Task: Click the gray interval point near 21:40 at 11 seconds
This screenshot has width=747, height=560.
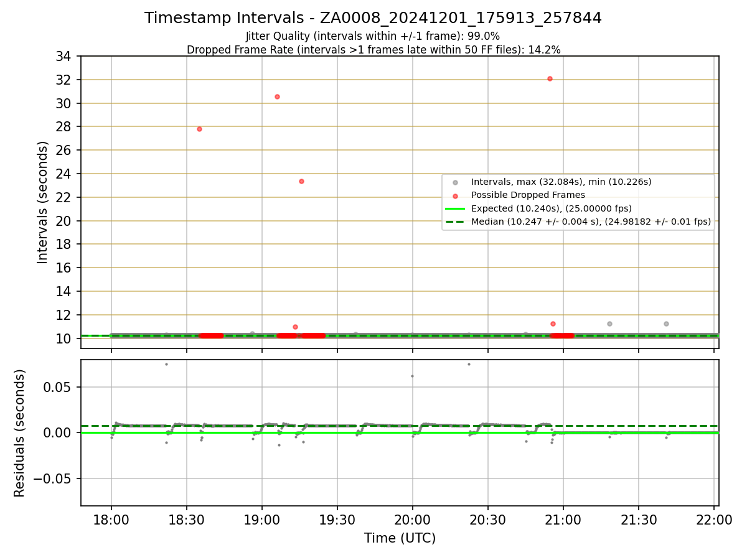Action: [666, 324]
